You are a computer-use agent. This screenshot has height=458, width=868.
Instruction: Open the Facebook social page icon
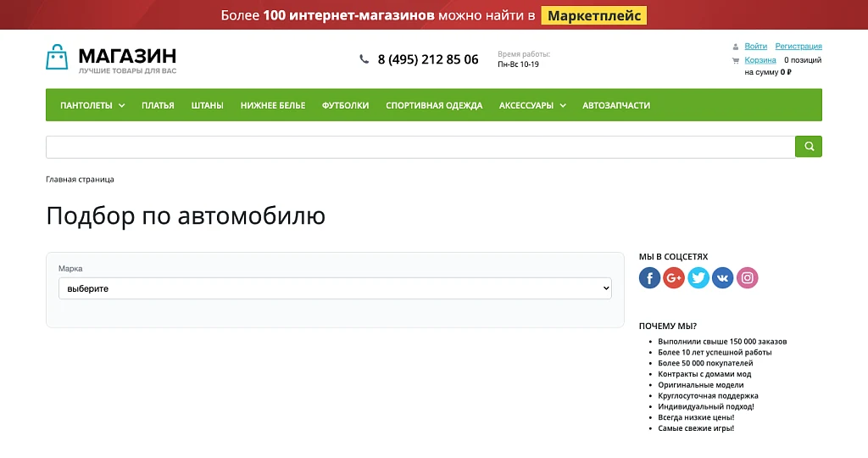[x=649, y=278]
